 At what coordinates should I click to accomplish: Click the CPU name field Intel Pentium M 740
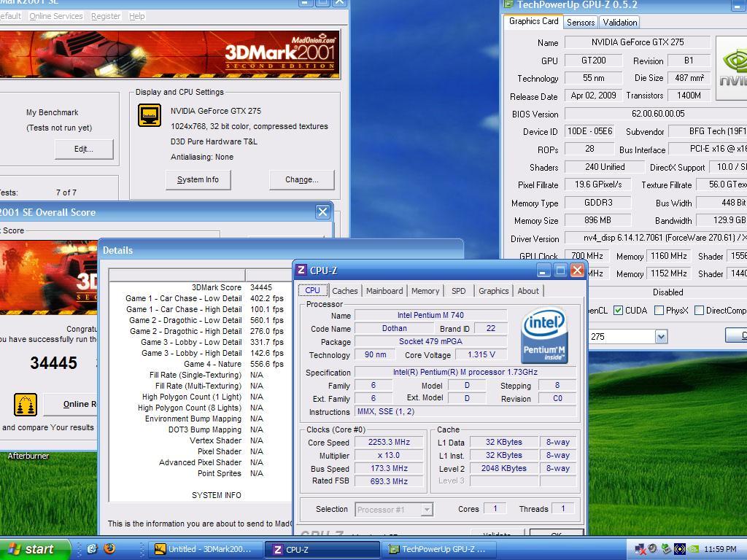coord(430,315)
